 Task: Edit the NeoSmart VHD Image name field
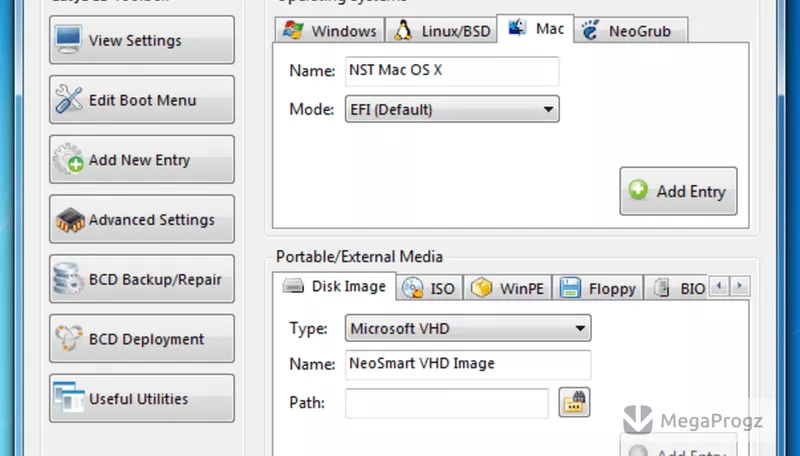click(x=468, y=364)
